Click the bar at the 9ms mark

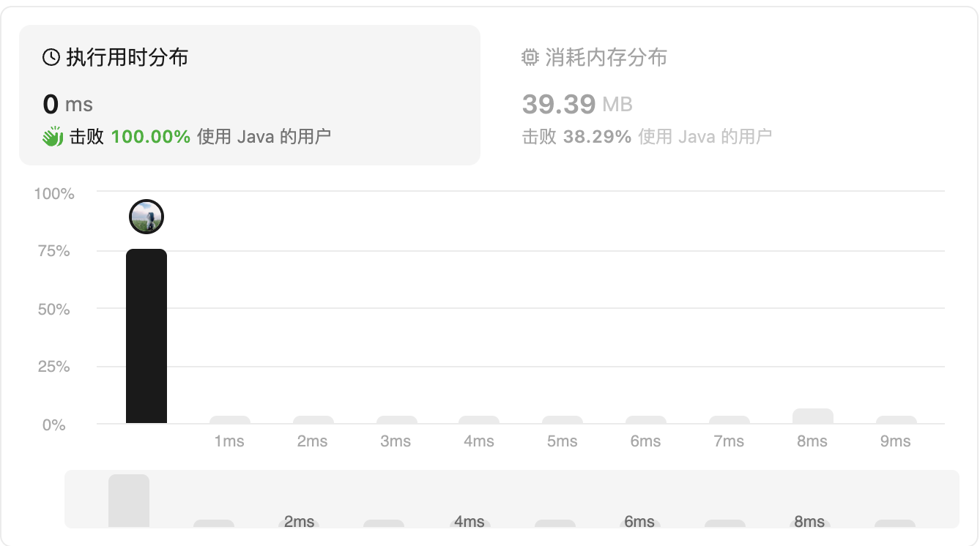pos(896,419)
